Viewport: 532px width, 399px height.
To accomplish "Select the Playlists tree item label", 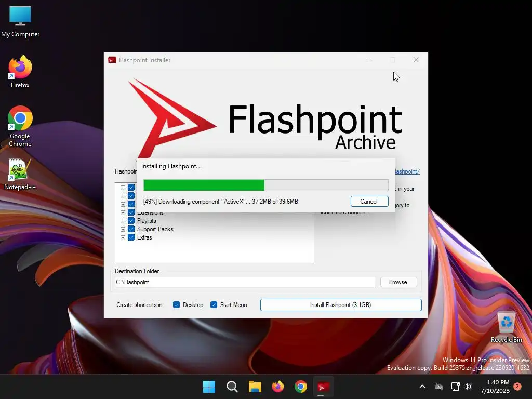I will click(x=147, y=221).
